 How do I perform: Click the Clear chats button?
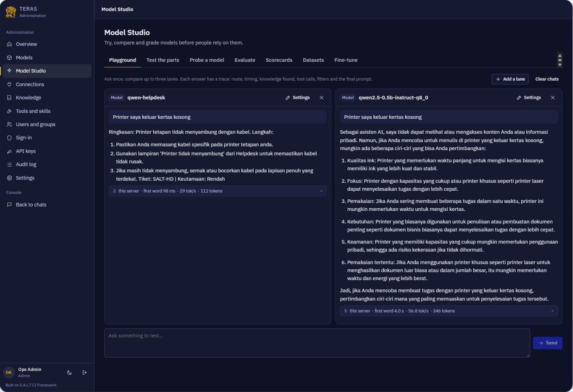tap(547, 79)
